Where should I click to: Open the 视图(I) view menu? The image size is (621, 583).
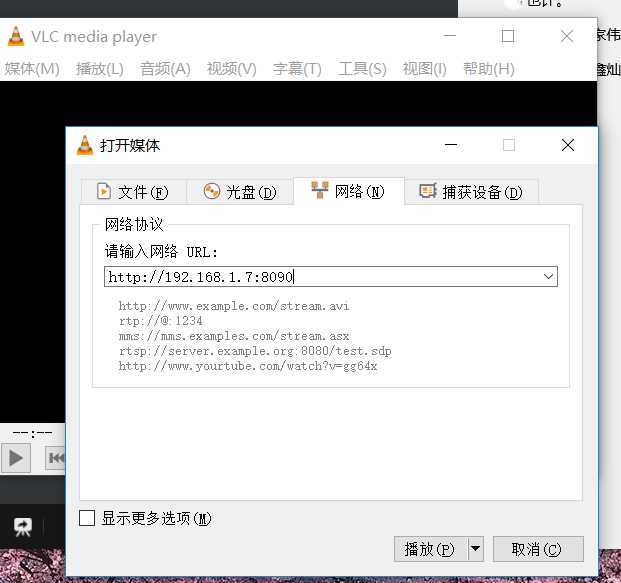[x=425, y=69]
